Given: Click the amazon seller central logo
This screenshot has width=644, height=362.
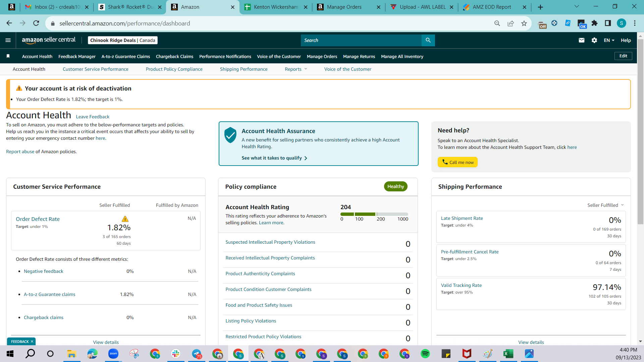Looking at the screenshot, I should (49, 40).
